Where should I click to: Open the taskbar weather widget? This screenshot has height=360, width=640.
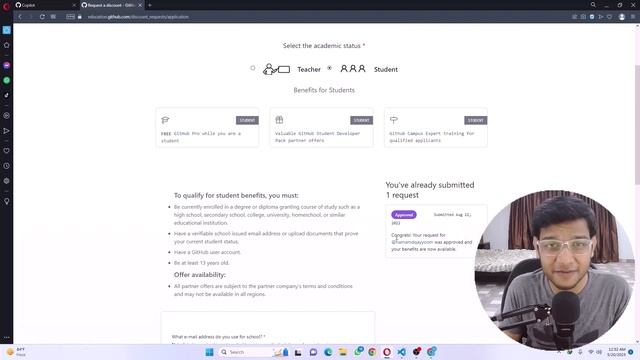(16, 352)
